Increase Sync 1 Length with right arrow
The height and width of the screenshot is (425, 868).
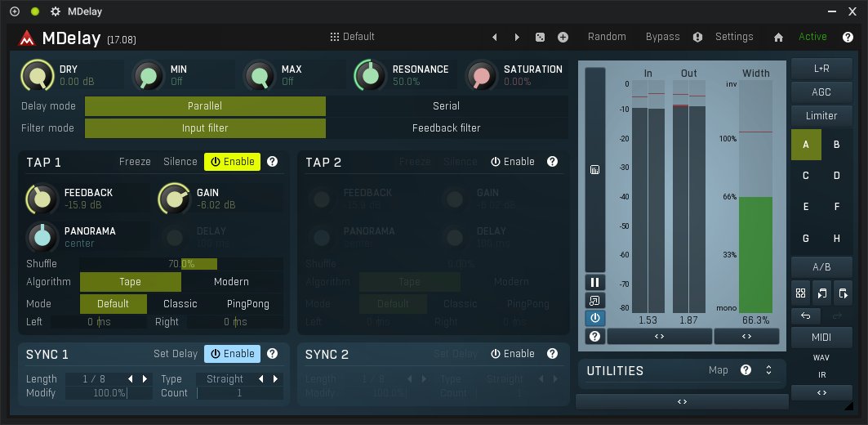click(145, 379)
